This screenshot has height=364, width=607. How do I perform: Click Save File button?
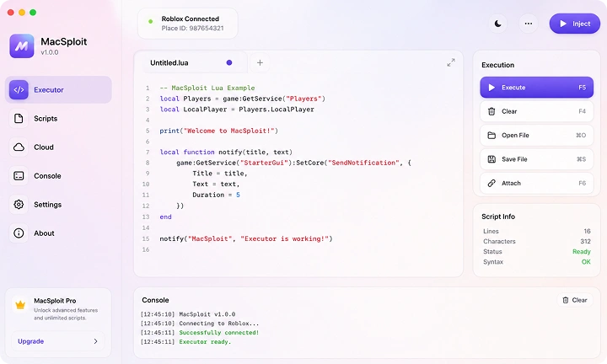(x=536, y=159)
